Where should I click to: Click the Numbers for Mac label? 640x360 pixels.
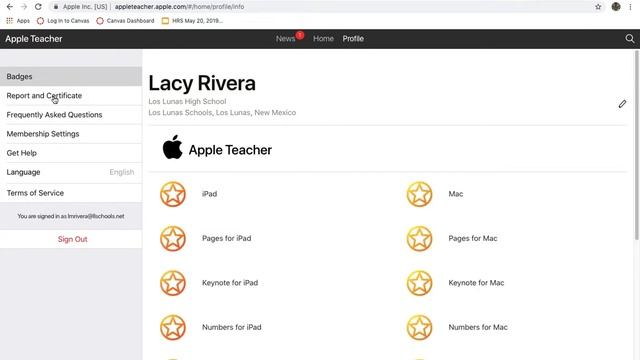point(478,327)
